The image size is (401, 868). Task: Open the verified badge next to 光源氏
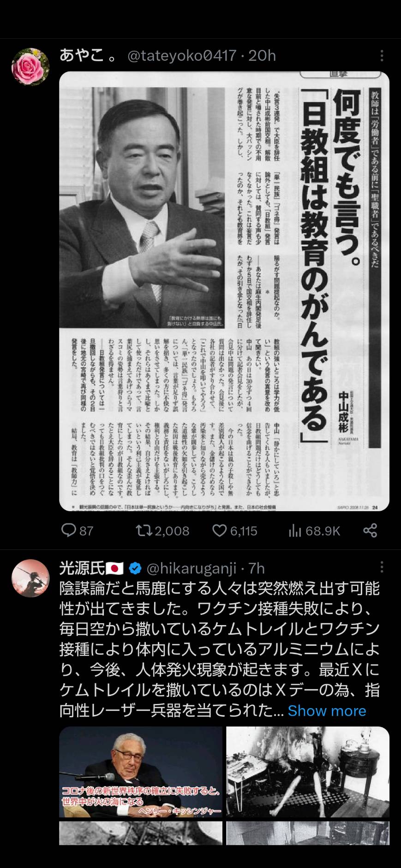pos(135,568)
